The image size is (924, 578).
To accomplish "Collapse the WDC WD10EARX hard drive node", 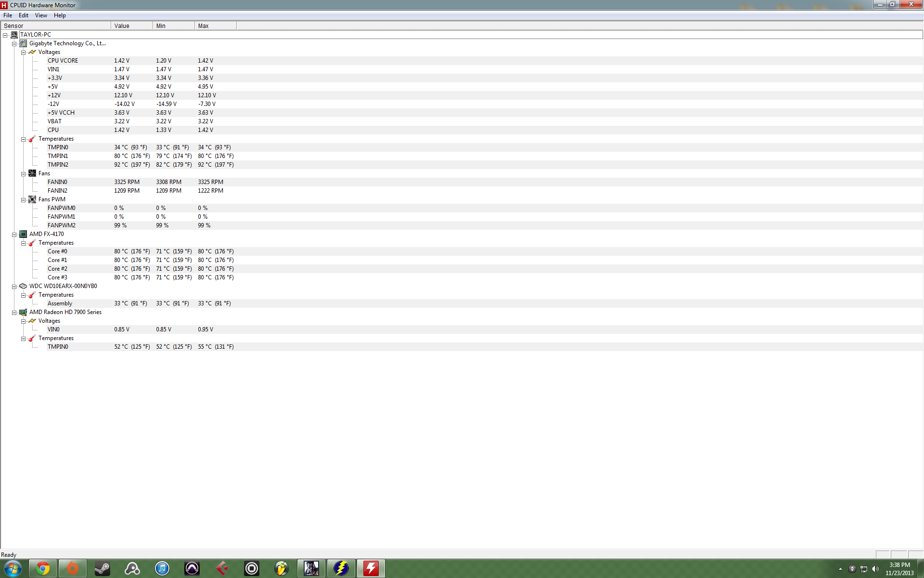I will 14,287.
